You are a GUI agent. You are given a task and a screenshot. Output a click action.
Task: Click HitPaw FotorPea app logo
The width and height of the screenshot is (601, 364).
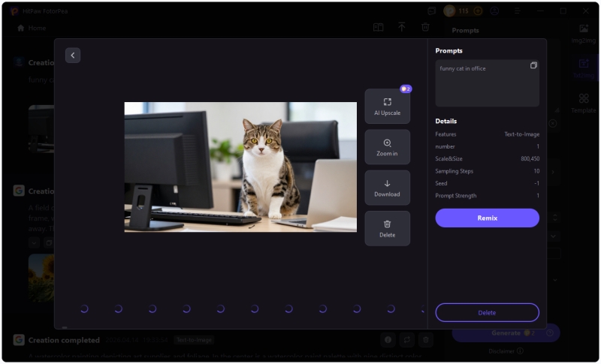(x=14, y=11)
